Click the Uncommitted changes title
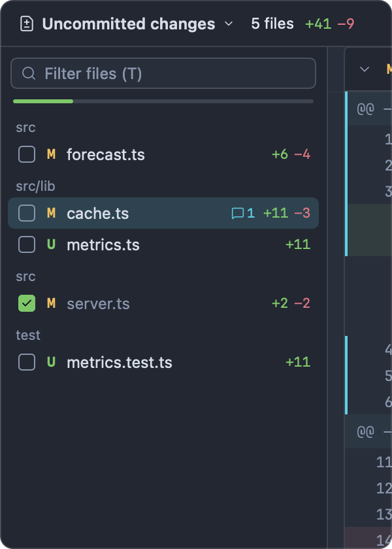392x549 pixels. (x=129, y=24)
